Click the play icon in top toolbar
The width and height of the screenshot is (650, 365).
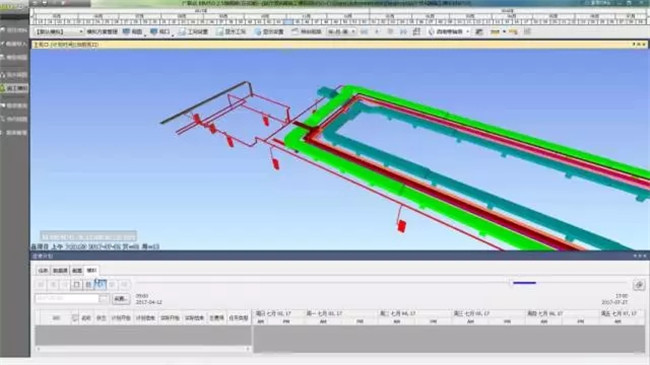pos(377,32)
